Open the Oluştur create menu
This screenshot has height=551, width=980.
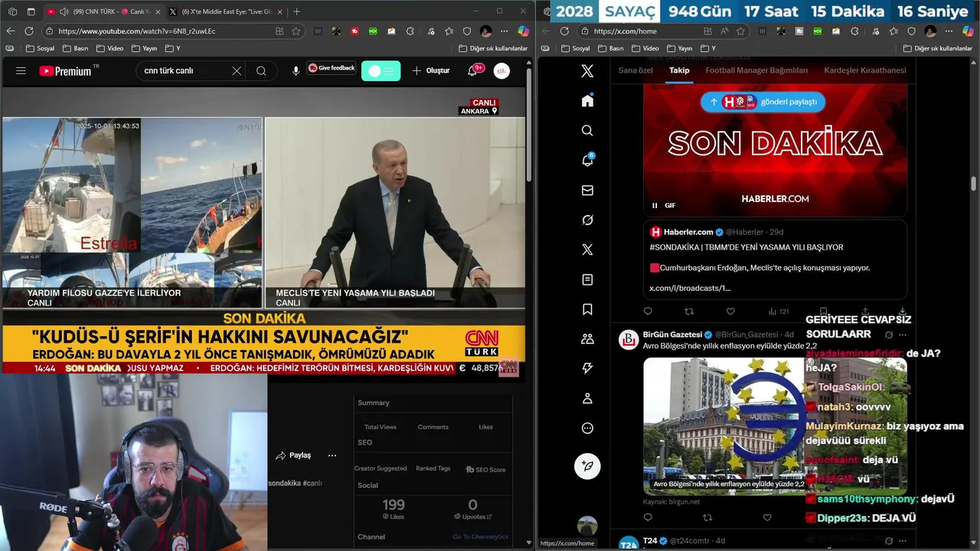(x=431, y=70)
